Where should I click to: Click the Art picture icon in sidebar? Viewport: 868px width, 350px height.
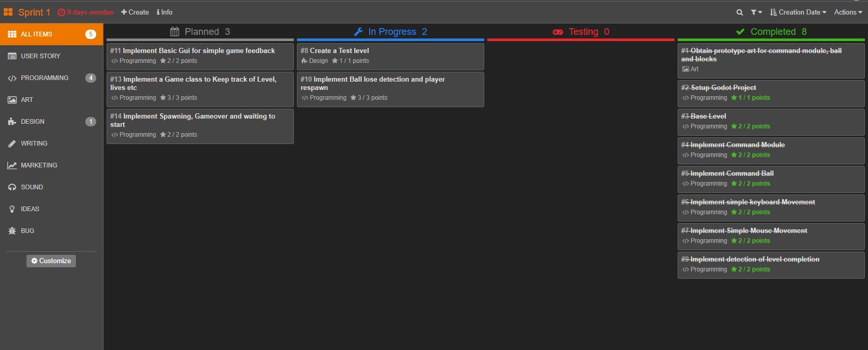point(12,100)
